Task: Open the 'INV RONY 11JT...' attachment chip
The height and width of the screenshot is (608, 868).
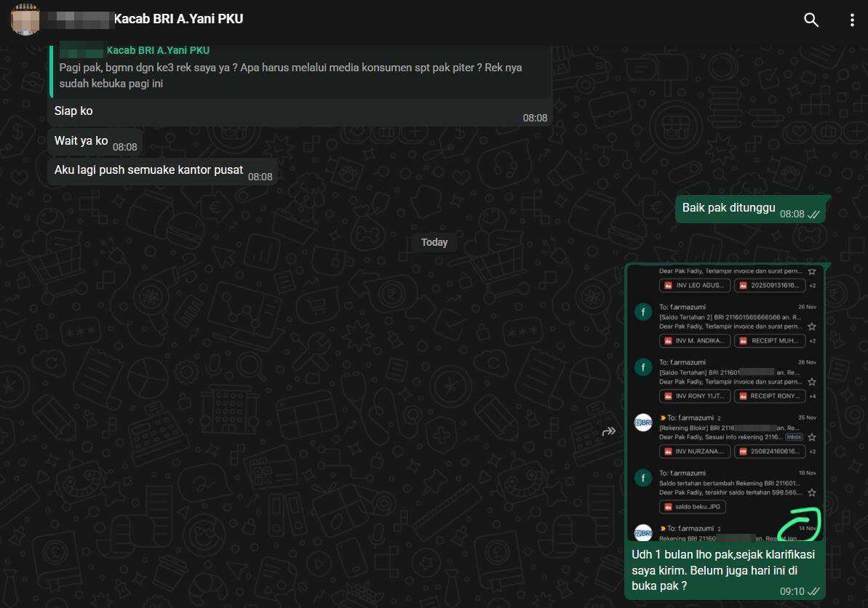Action: coord(694,396)
